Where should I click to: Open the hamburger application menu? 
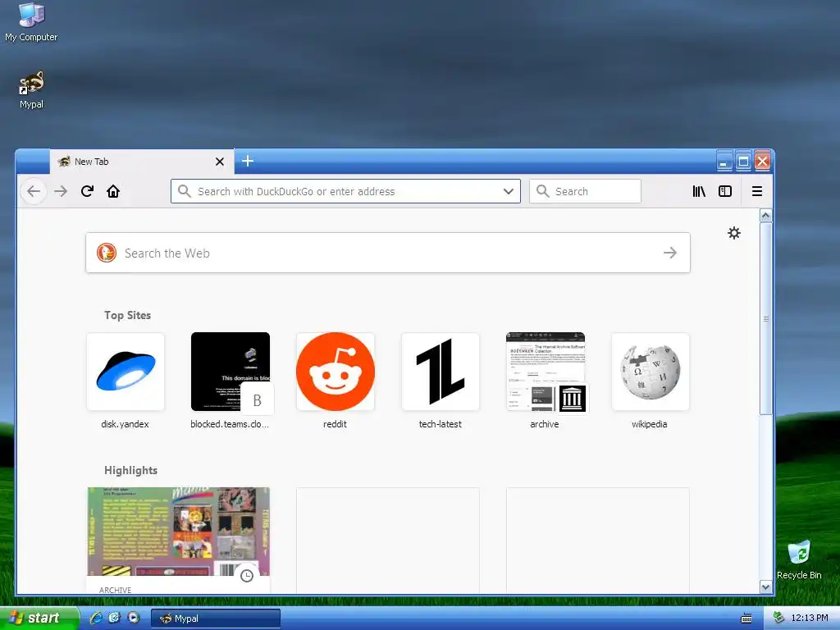coord(757,191)
